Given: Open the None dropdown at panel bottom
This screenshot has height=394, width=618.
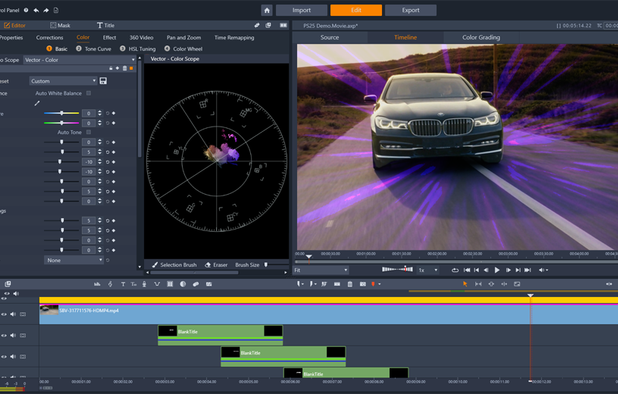Looking at the screenshot, I should [x=74, y=260].
